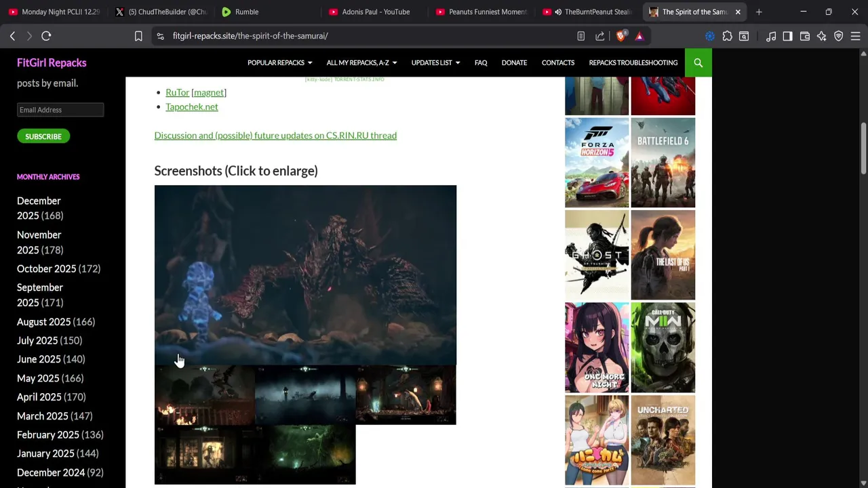Screen dimensions: 868x488
Task: Open Brave Shields lion icon
Action: [620, 36]
